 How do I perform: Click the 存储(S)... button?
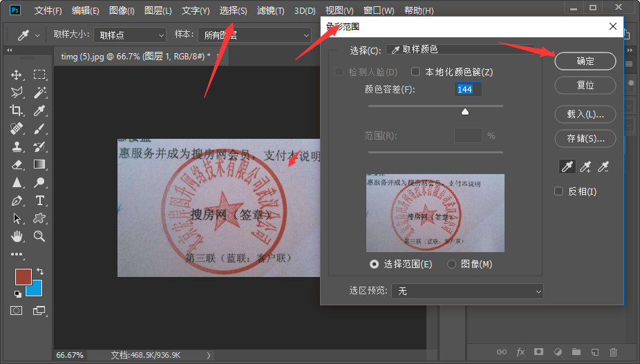point(585,139)
